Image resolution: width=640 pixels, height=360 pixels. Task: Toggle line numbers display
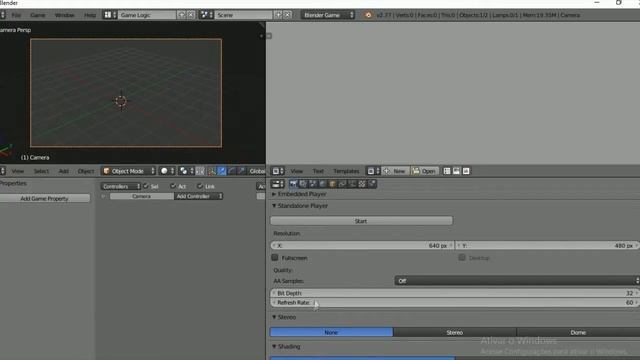tap(447, 171)
